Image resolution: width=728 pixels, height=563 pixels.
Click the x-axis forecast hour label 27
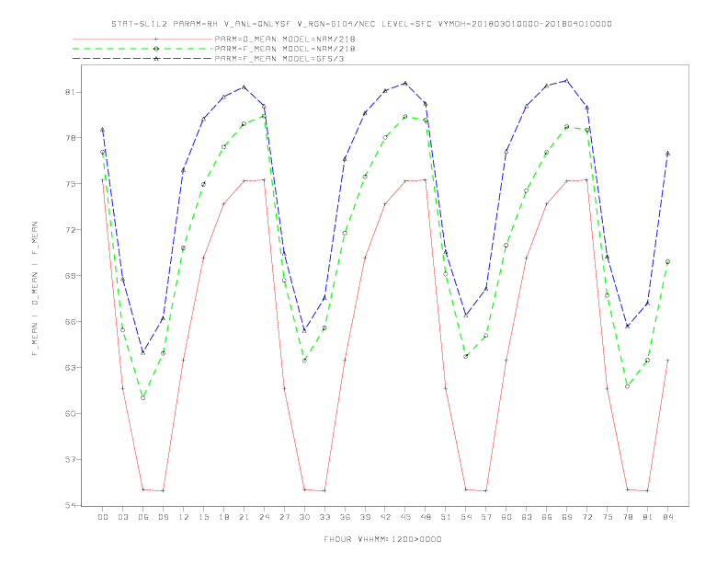point(284,517)
